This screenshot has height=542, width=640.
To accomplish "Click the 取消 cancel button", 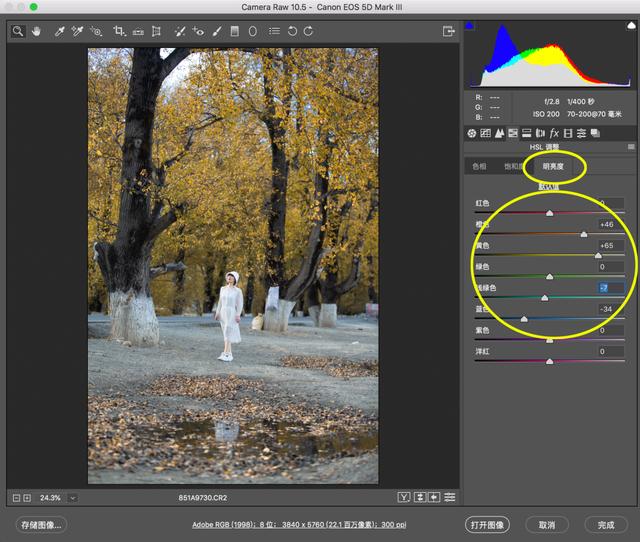I will coord(547,525).
